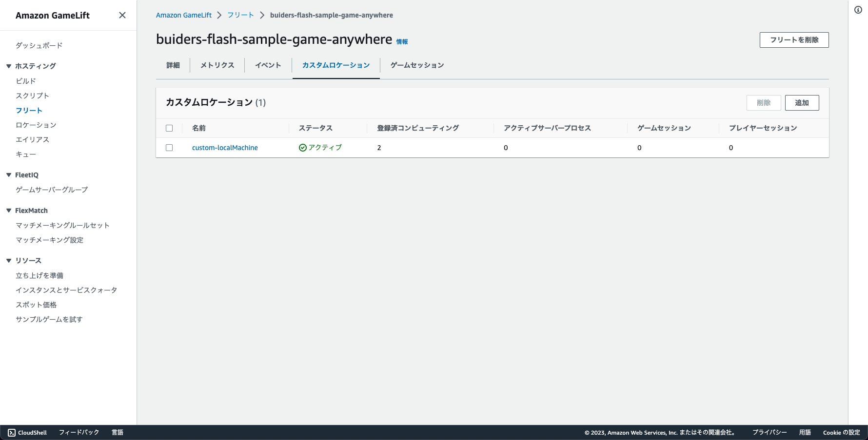This screenshot has height=440, width=868.
Task: Open the info panel icon at top right
Action: 858,10
